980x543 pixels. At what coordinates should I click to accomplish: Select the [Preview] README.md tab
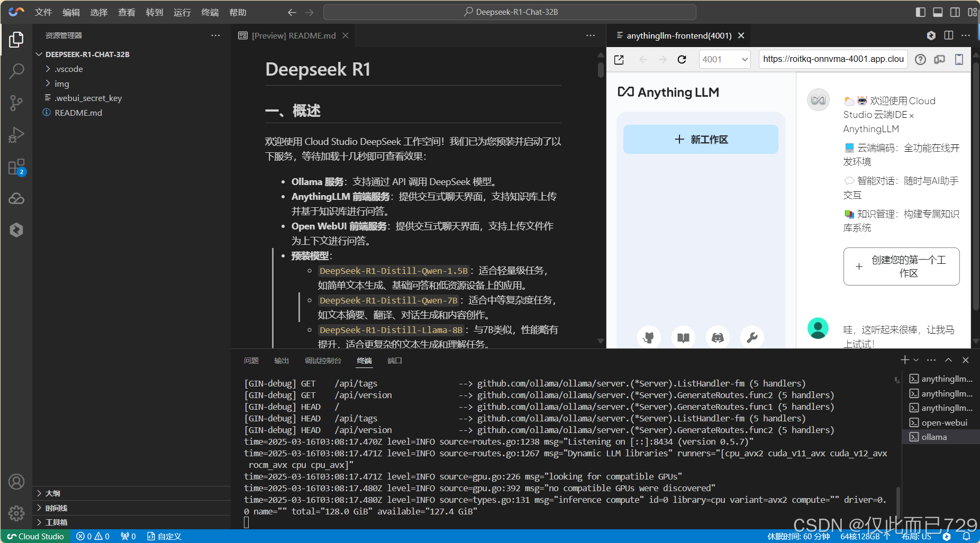(294, 35)
